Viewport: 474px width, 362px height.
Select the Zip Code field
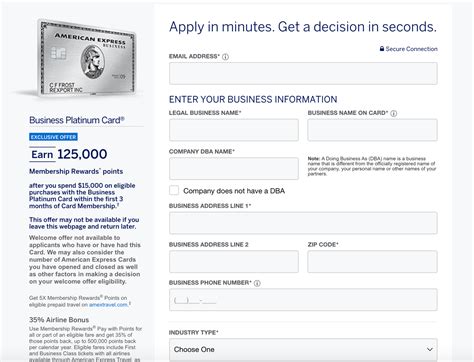coord(372,261)
